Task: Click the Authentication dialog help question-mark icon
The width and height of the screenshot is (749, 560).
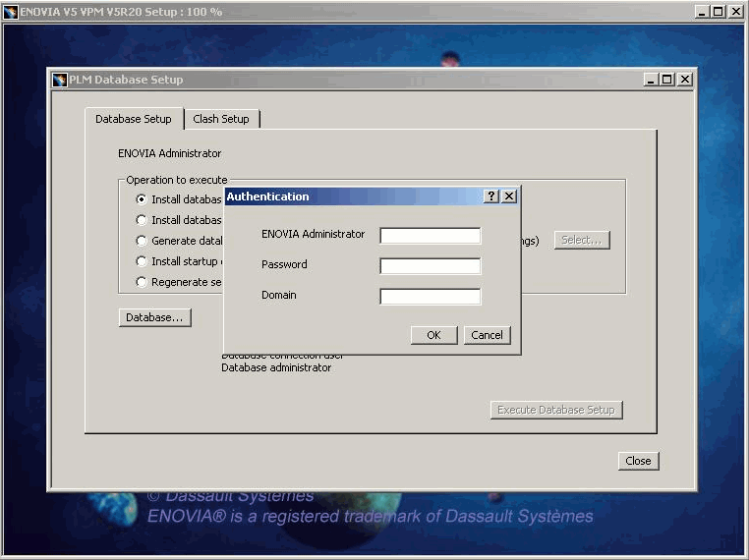Action: [x=491, y=196]
